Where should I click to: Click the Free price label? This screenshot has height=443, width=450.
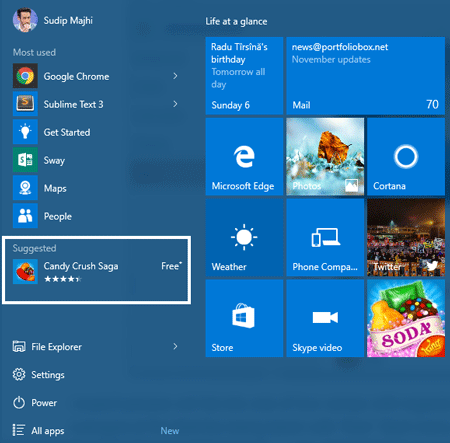[171, 266]
